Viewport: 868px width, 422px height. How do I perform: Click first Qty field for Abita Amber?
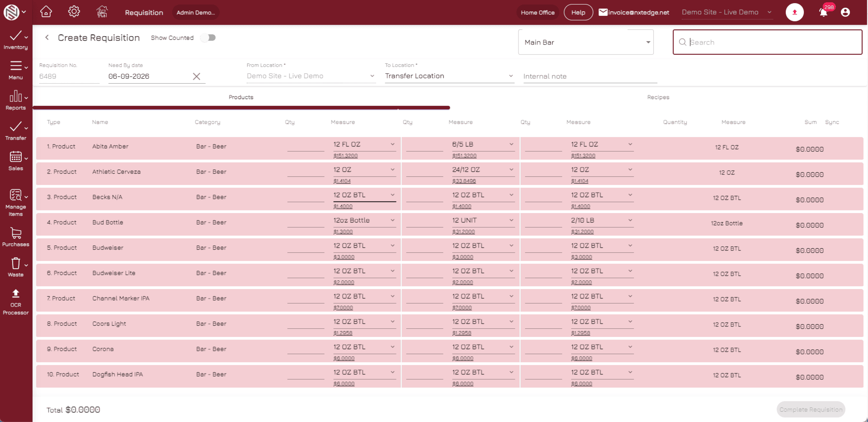(x=306, y=146)
